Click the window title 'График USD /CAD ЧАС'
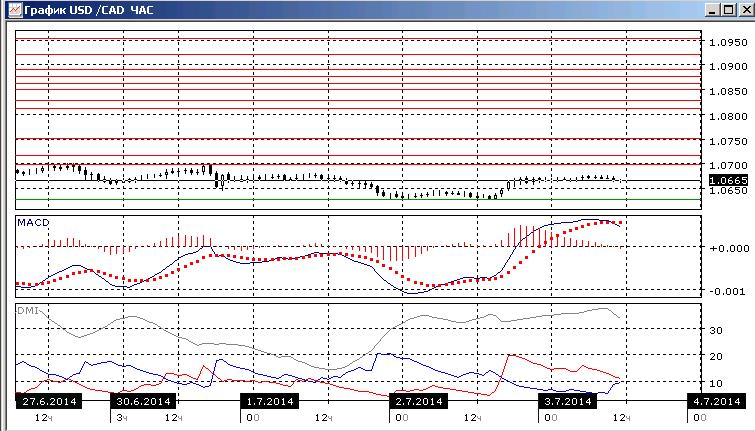The width and height of the screenshot is (755, 431). tap(89, 10)
